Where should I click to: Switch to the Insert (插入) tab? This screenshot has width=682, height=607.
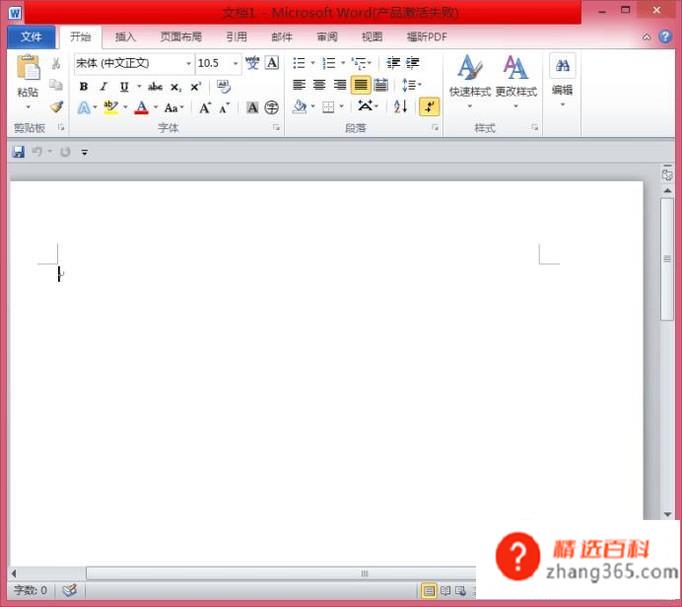click(x=125, y=37)
